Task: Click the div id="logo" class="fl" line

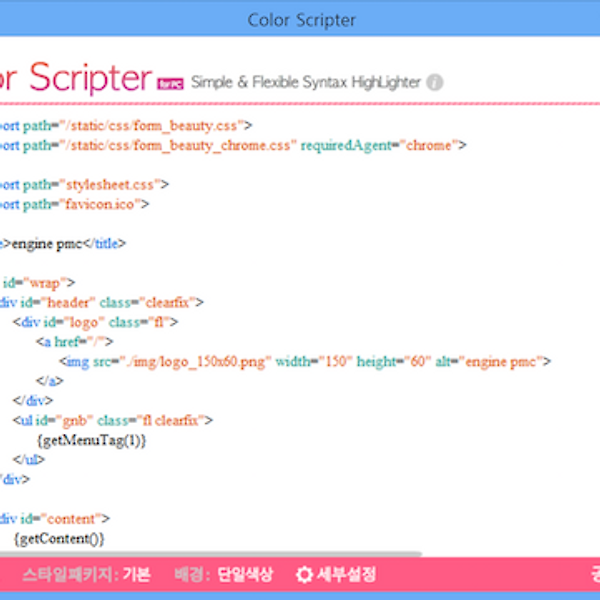Action: pos(95,322)
